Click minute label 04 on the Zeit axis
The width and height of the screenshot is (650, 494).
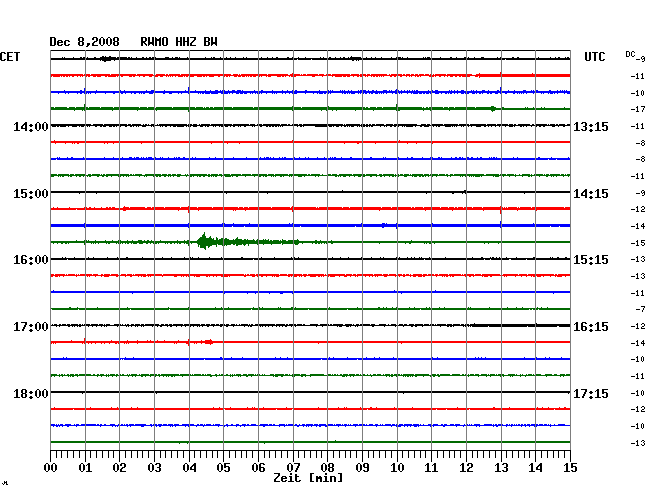(x=189, y=468)
